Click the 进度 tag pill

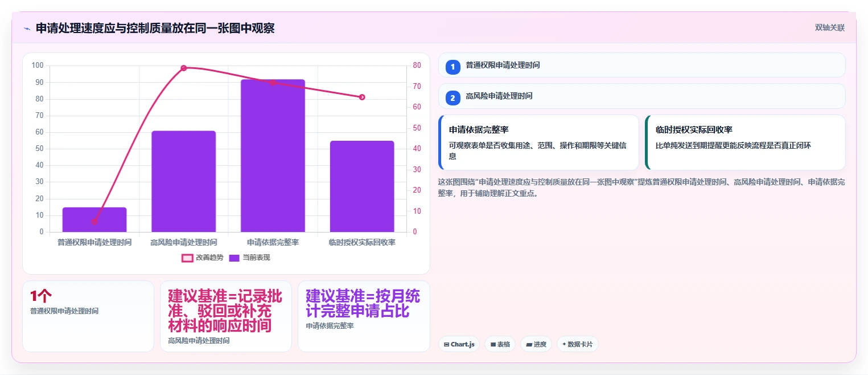pyautogui.click(x=536, y=344)
